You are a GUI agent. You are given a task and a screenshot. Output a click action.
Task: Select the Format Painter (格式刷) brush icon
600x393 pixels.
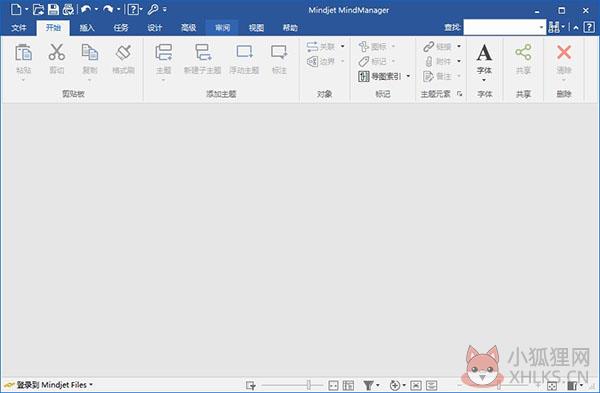[x=123, y=52]
